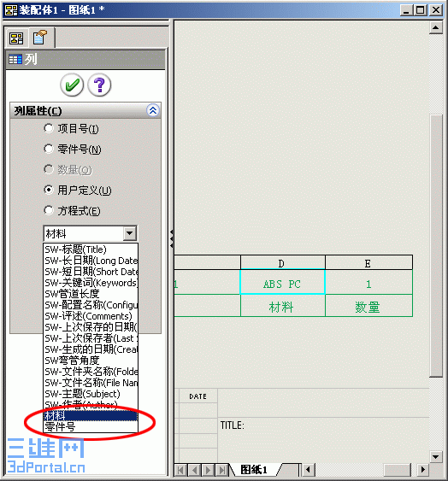
Task: Go to last sheet navigation arrow
Action: pyautogui.click(x=221, y=470)
